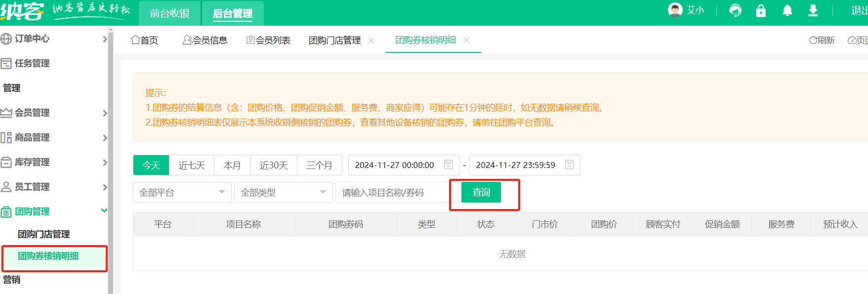Open calendar icon for start date

(x=449, y=165)
